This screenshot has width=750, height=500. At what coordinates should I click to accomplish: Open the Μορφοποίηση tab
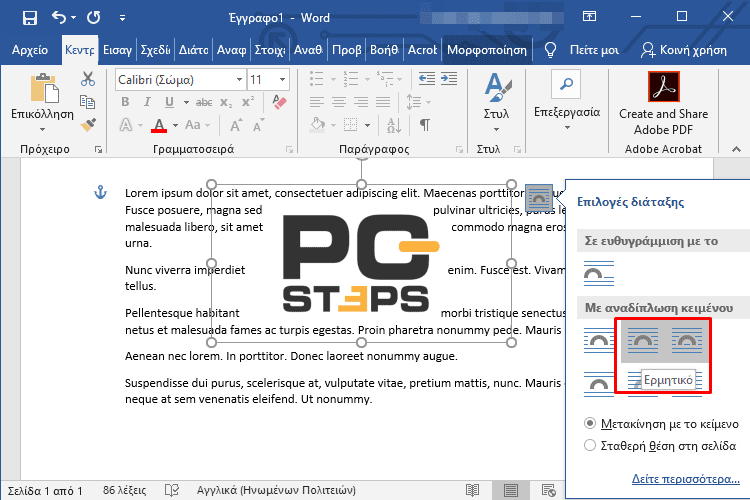coord(486,50)
